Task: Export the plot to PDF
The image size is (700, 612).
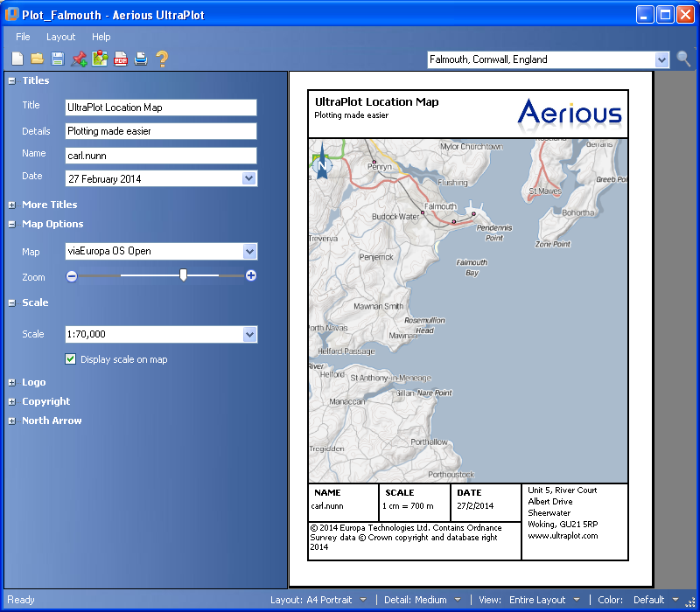Action: pos(121,59)
